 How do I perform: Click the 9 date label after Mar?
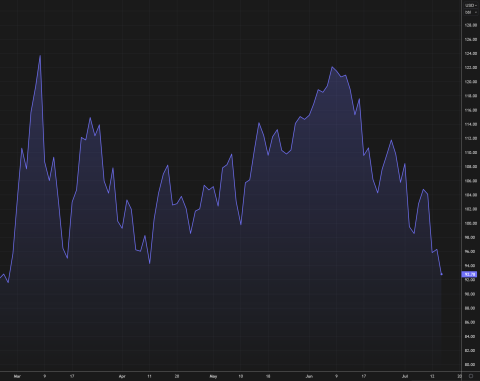pos(45,376)
